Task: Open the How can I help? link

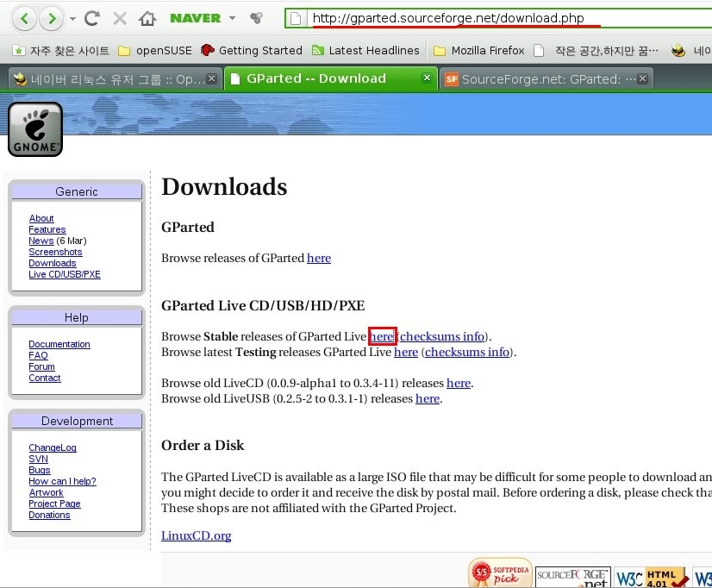Action: pos(63,481)
